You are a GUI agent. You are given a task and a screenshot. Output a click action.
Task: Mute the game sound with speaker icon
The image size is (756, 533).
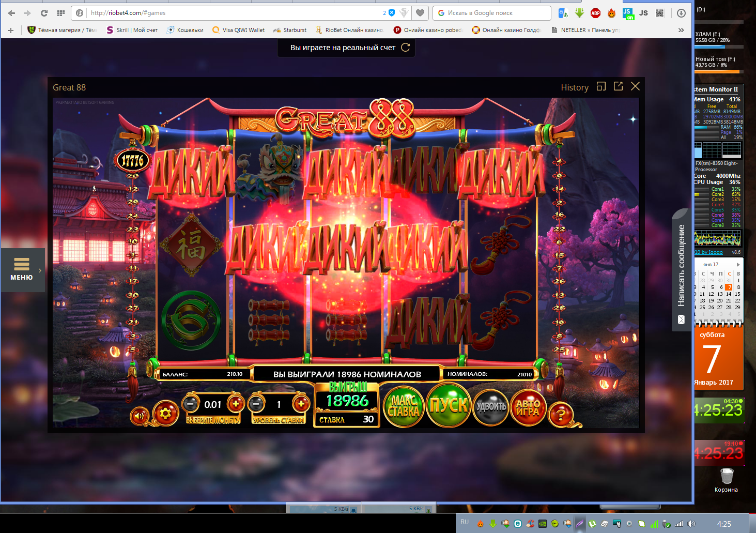click(x=138, y=415)
